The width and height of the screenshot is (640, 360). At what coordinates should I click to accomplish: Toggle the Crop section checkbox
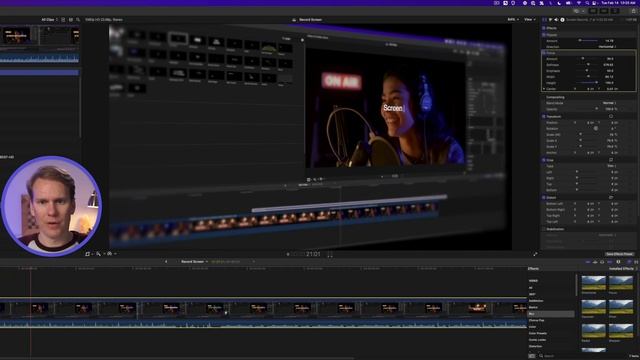tap(544, 160)
